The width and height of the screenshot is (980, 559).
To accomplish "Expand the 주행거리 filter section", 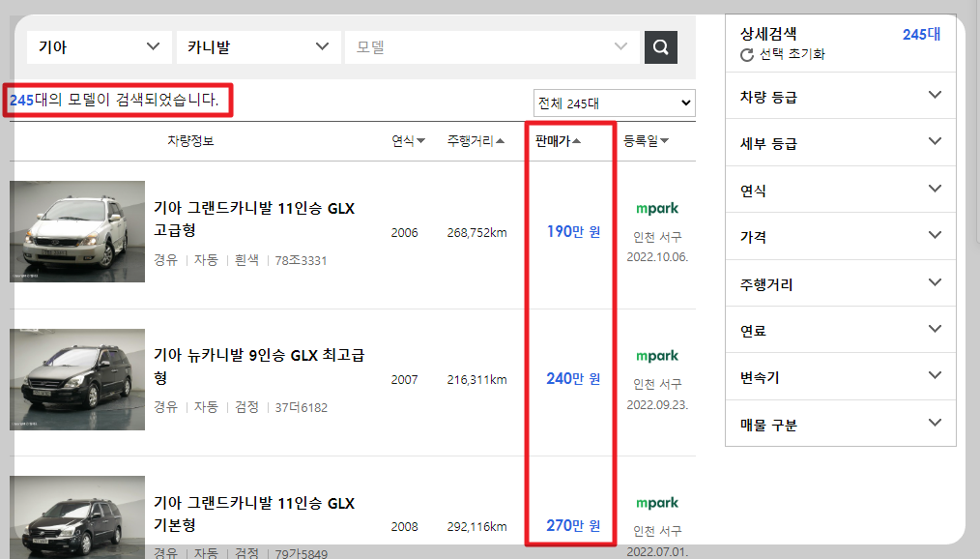I will click(x=841, y=284).
